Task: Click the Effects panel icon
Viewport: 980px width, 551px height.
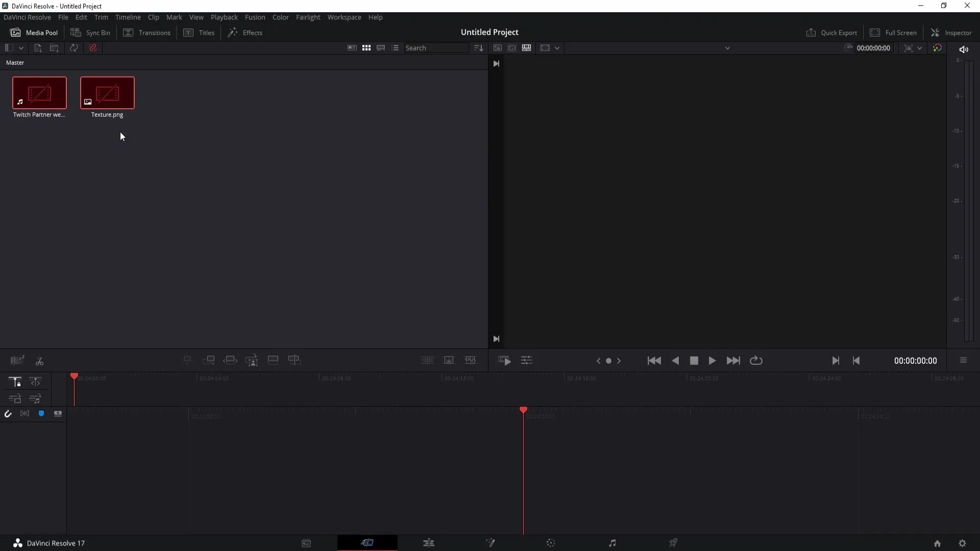Action: pyautogui.click(x=233, y=32)
